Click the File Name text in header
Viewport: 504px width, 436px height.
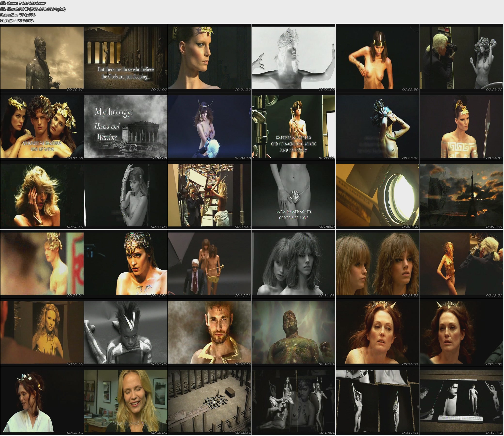point(23,3)
